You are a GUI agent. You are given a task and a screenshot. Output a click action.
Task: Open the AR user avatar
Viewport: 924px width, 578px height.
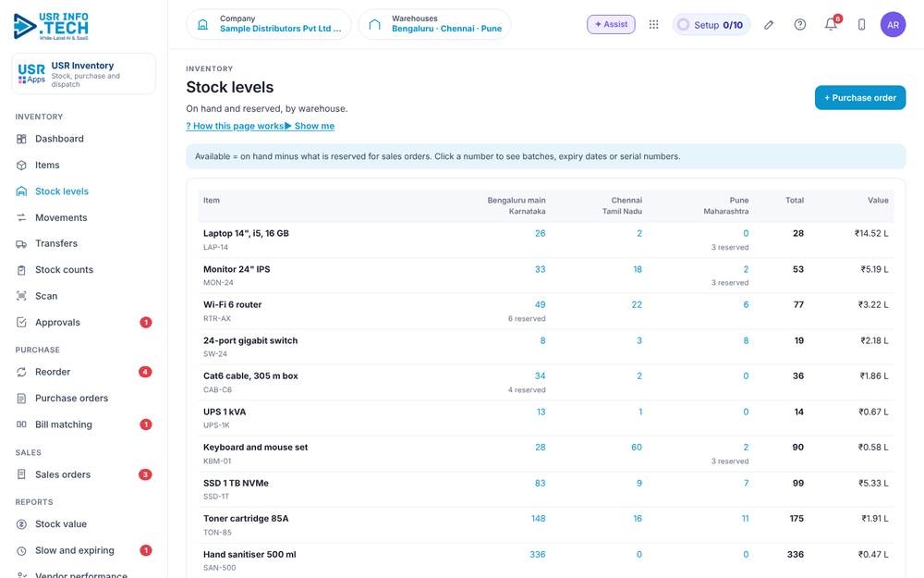(x=893, y=24)
